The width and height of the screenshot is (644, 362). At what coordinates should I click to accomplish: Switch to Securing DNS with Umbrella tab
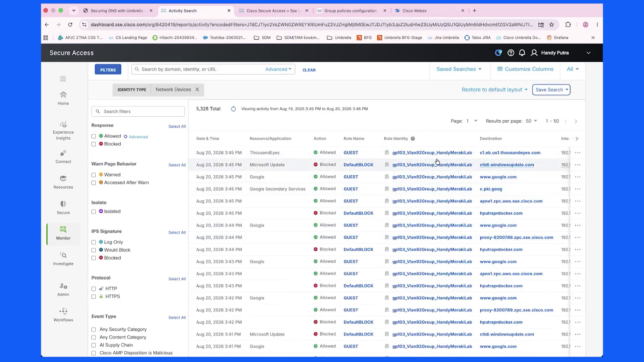click(x=117, y=11)
